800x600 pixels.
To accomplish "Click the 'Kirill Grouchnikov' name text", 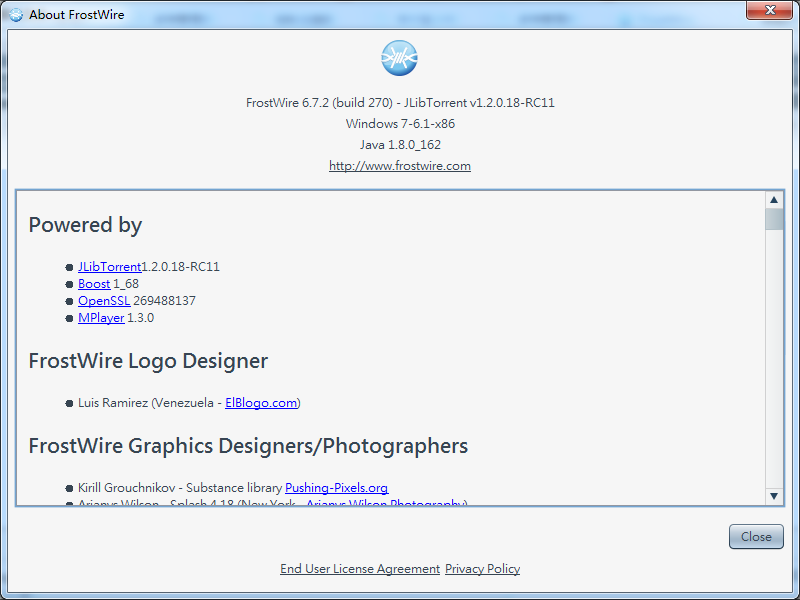I will point(127,488).
